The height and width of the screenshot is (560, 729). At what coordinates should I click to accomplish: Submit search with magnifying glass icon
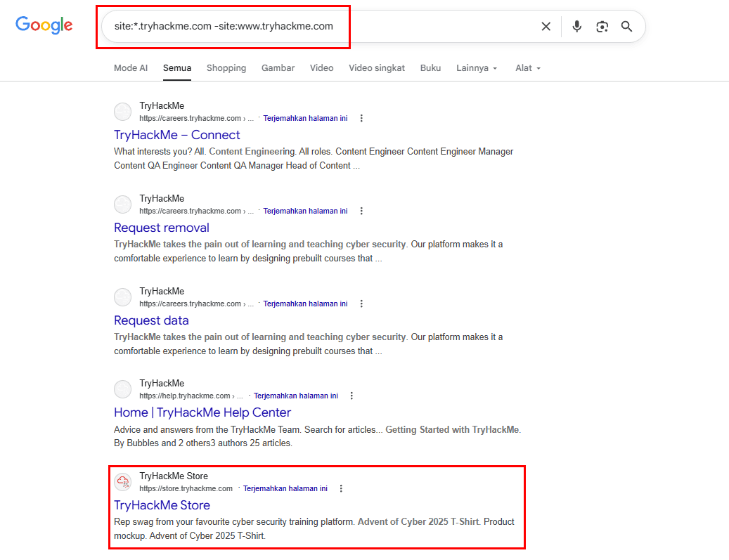tap(627, 27)
